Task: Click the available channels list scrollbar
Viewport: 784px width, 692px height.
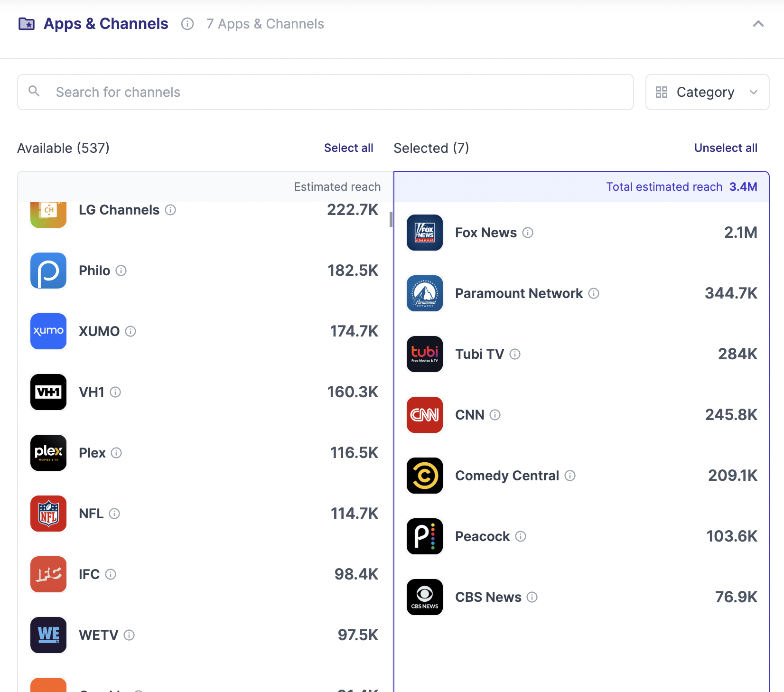Action: [x=391, y=219]
